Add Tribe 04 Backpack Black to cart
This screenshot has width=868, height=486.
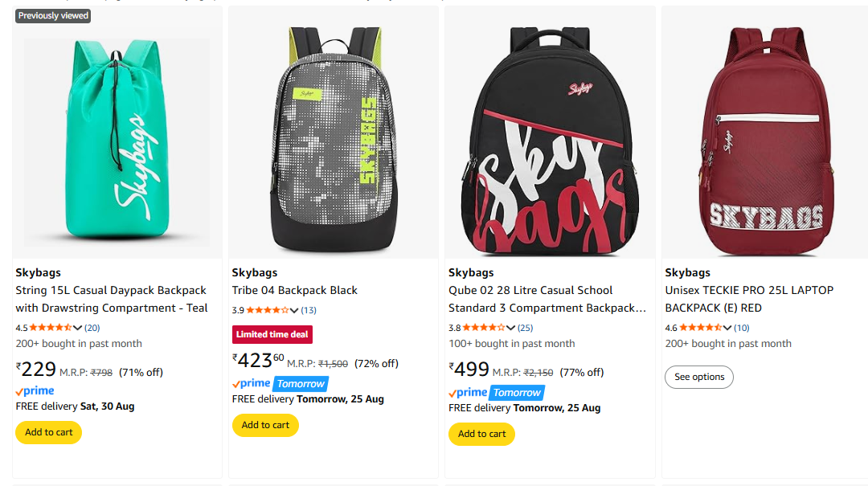click(265, 425)
